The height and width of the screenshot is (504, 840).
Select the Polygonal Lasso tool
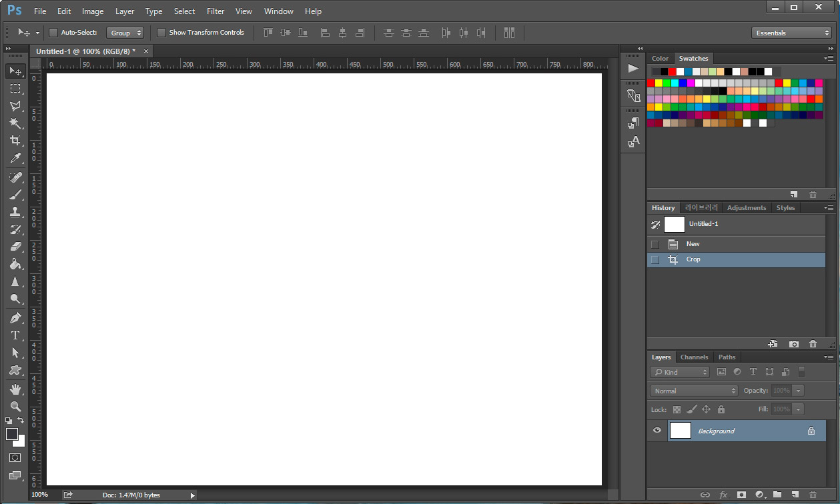pyautogui.click(x=15, y=105)
